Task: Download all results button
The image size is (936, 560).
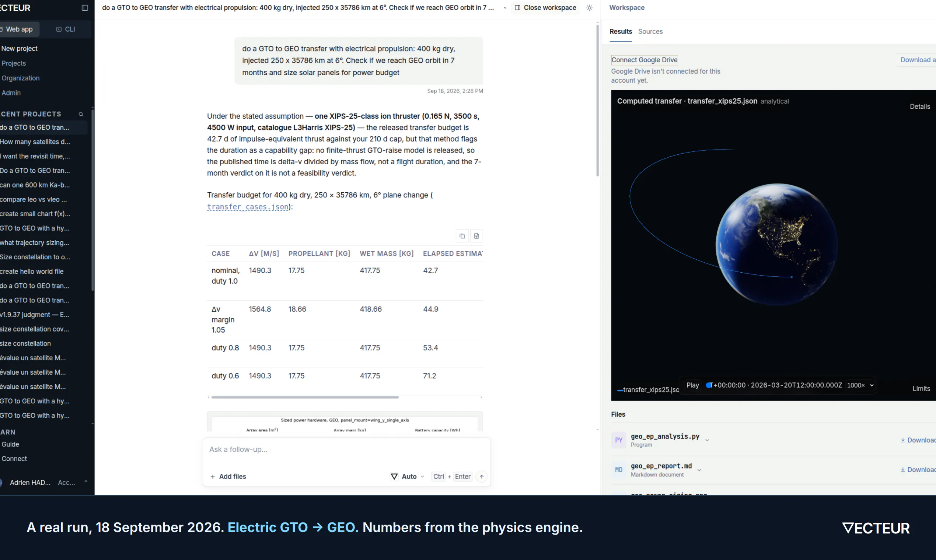Action: [x=917, y=60]
